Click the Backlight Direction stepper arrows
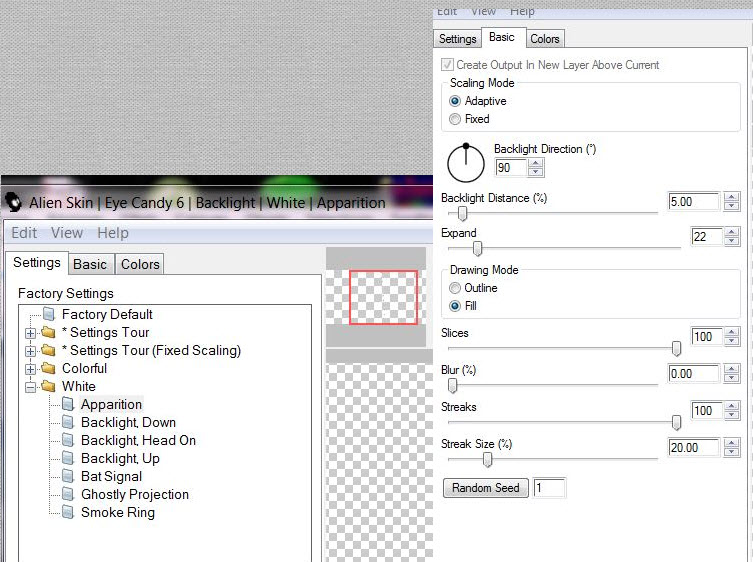753x562 pixels. click(x=535, y=168)
